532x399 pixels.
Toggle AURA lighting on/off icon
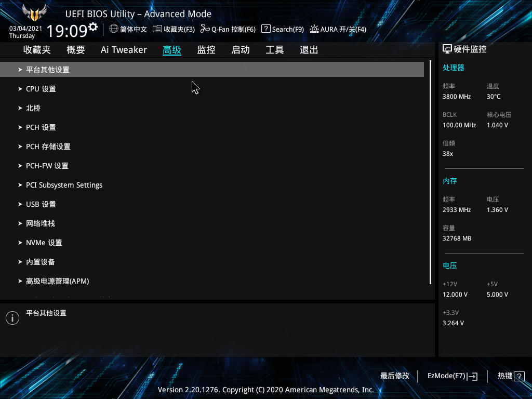(314, 29)
